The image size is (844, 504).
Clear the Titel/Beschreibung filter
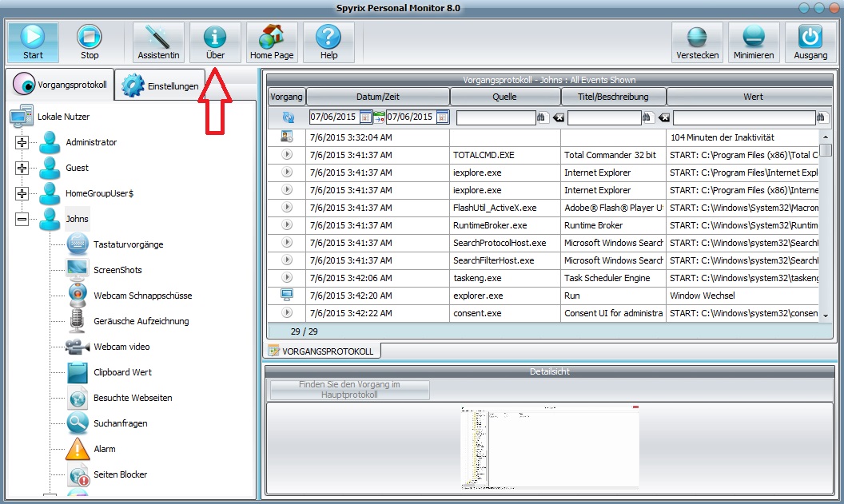(x=664, y=117)
